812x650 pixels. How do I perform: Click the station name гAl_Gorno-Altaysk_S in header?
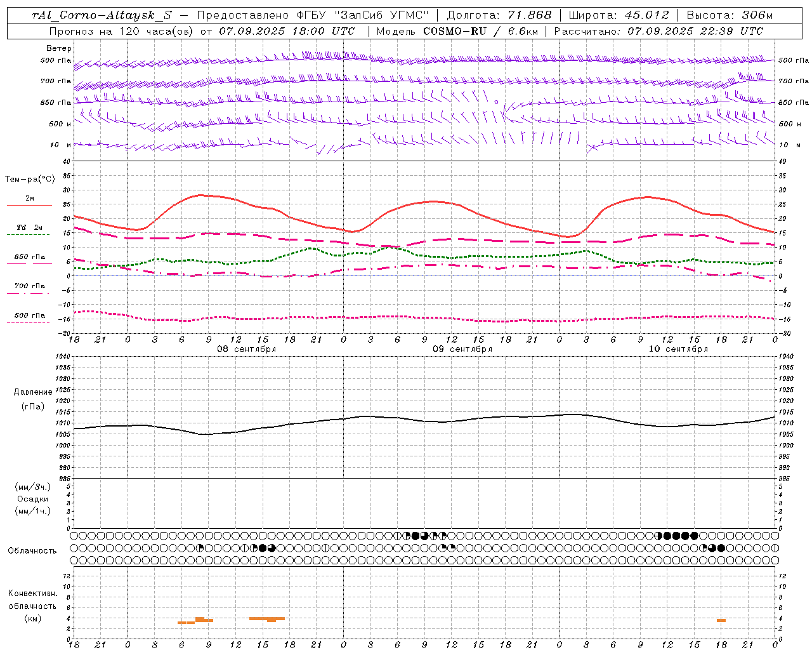(101, 15)
